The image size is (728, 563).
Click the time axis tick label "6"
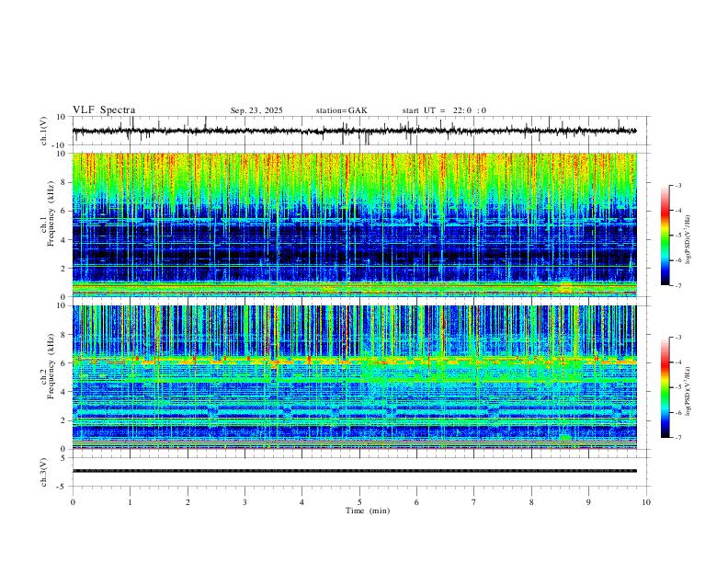click(417, 502)
